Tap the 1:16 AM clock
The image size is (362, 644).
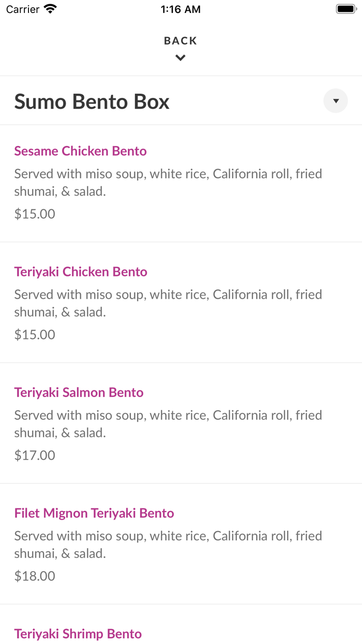tap(180, 9)
